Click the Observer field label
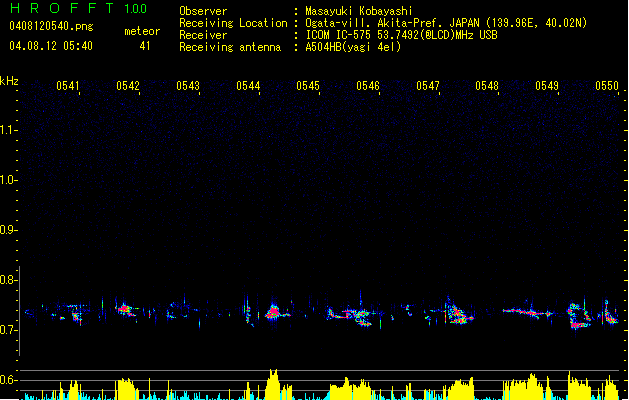 [203, 11]
